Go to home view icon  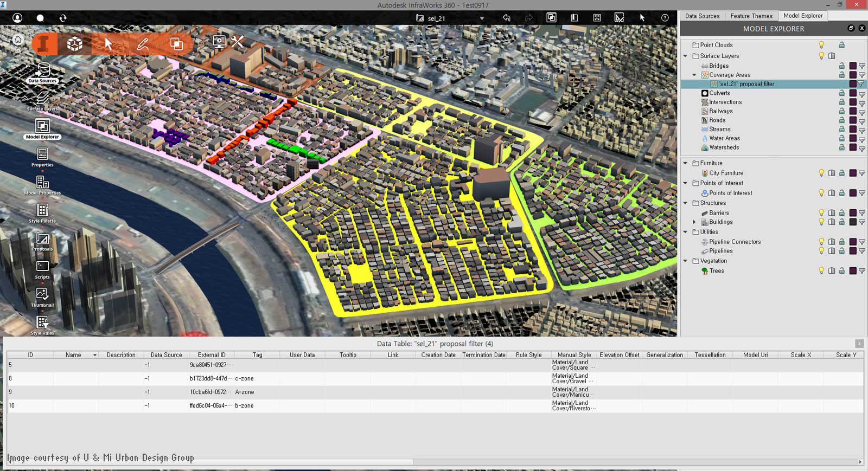[x=18, y=40]
